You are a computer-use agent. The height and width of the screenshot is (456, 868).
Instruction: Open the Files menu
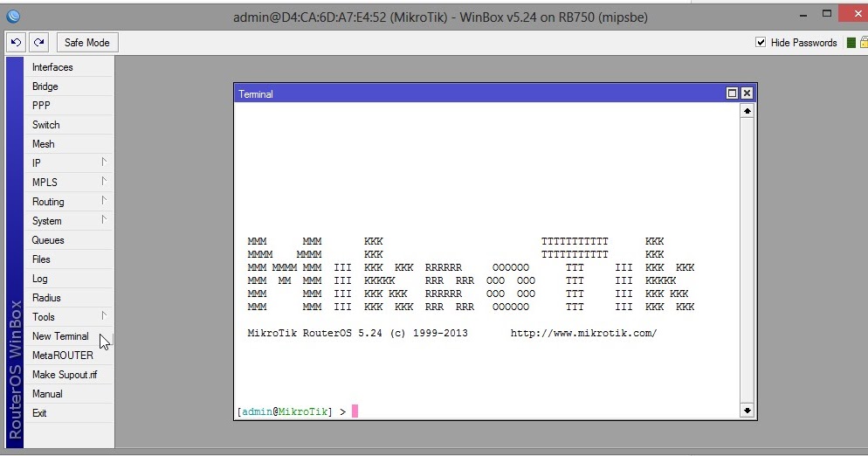pos(69,259)
